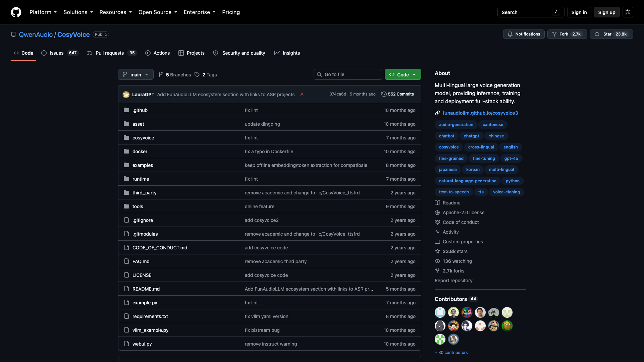The height and width of the screenshot is (362, 644).
Task: Click the file icon for webui.py
Action: (126, 344)
